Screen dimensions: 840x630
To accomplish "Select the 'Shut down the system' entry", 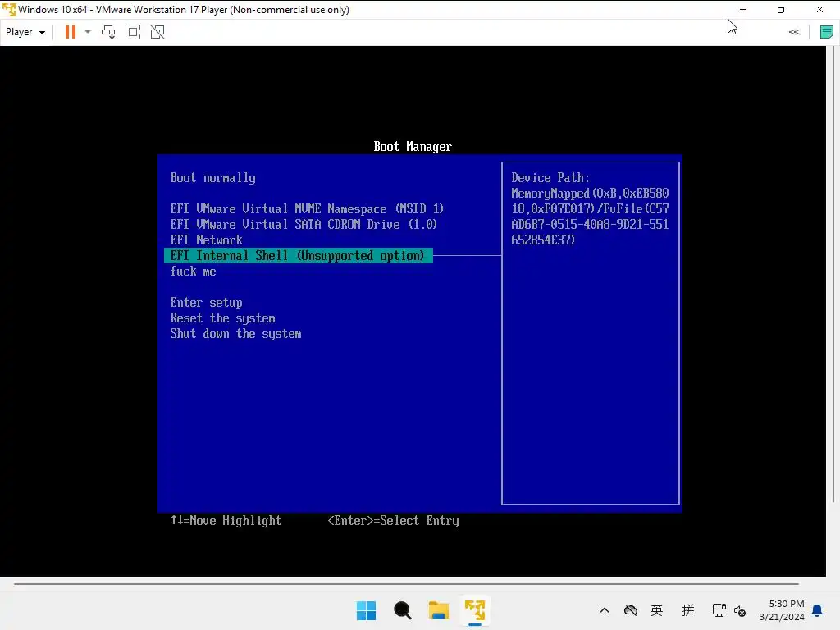I will point(235,334).
